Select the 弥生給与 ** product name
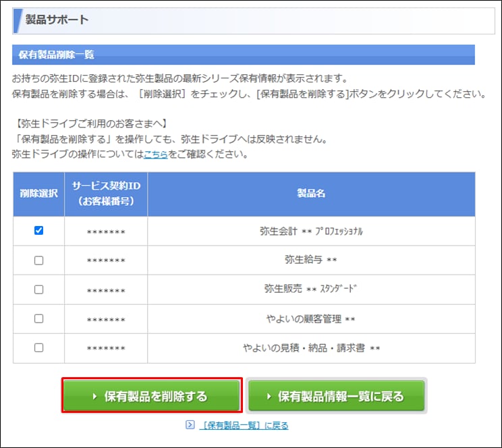The height and width of the screenshot is (448, 502). (x=311, y=260)
